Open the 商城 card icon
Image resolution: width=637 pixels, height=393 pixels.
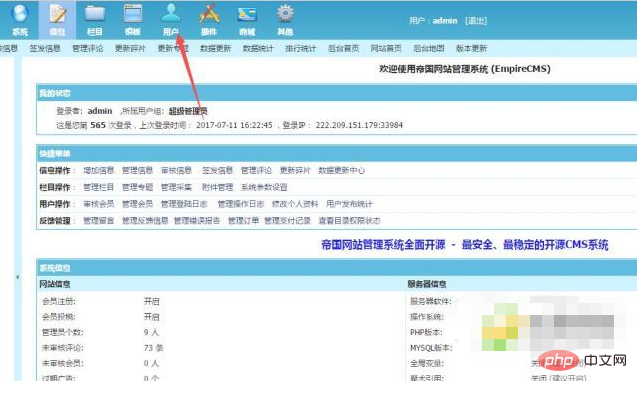tap(247, 20)
